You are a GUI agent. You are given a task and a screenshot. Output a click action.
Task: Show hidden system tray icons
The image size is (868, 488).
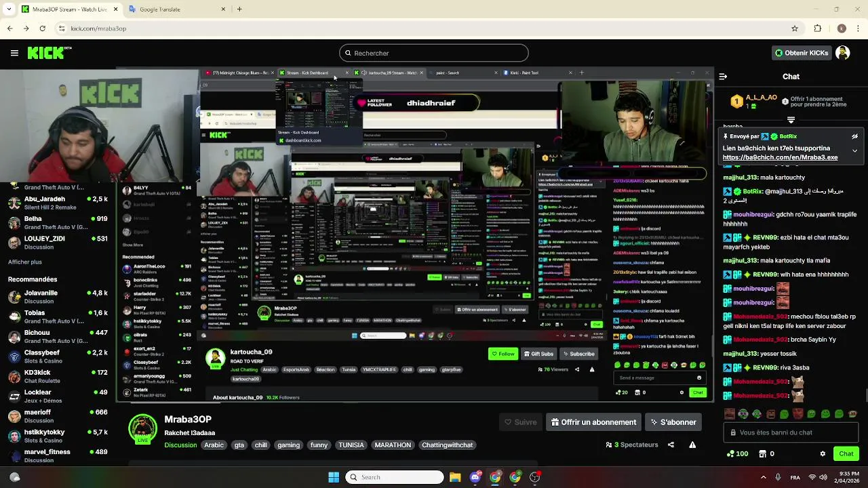pos(763,477)
